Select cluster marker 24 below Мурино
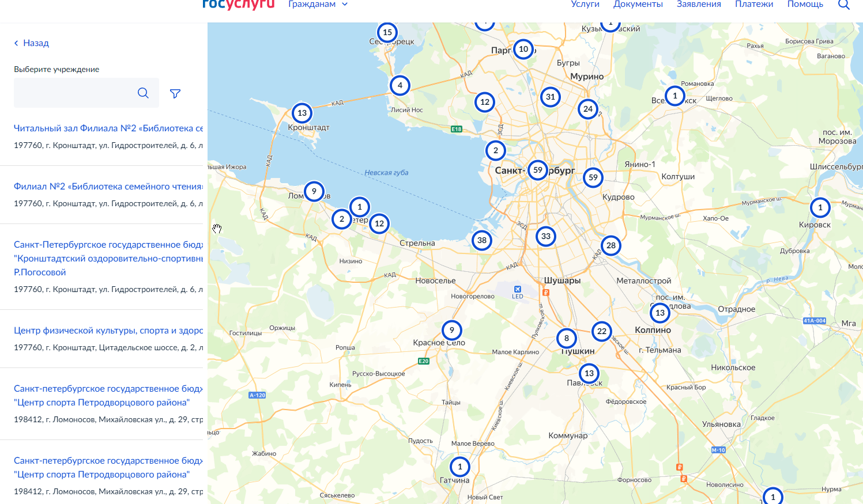This screenshot has height=504, width=863. 588,109
